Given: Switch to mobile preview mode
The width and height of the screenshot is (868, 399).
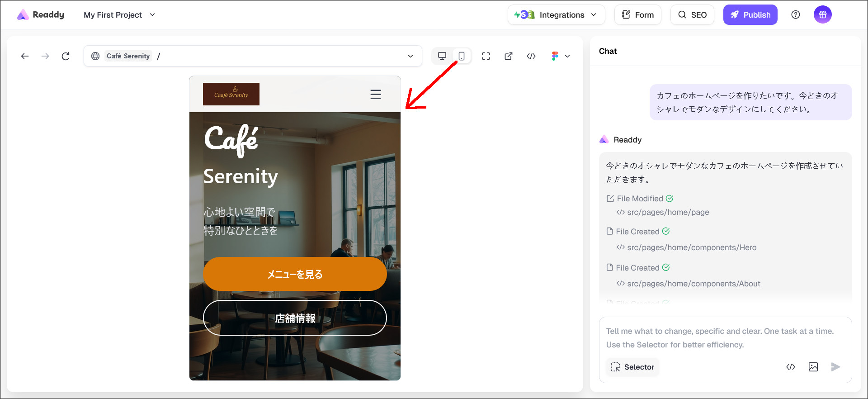Looking at the screenshot, I should pyautogui.click(x=461, y=56).
